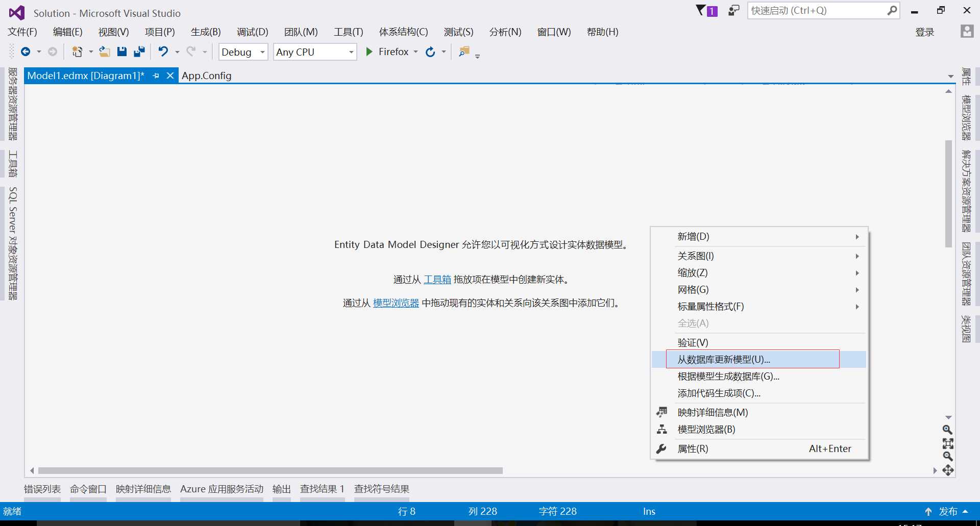Click the notifications flag icon
The width and height of the screenshot is (980, 526).
tap(707, 10)
